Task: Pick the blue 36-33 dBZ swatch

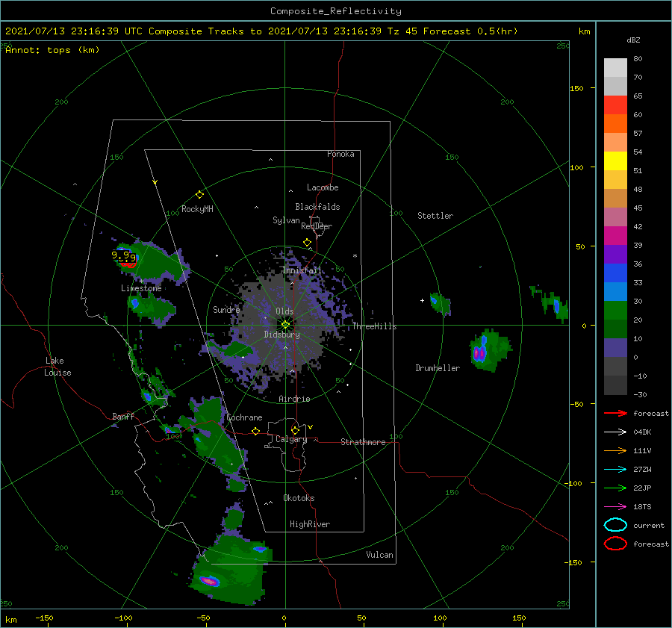Action: pyautogui.click(x=615, y=273)
